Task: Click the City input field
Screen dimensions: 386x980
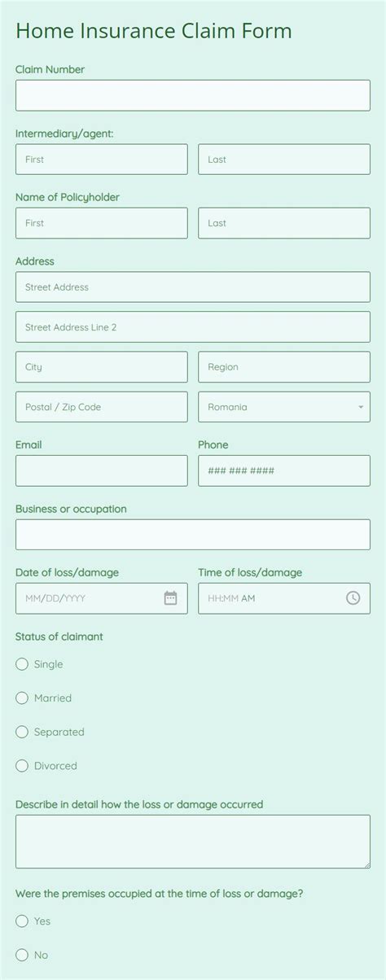Action: click(102, 367)
